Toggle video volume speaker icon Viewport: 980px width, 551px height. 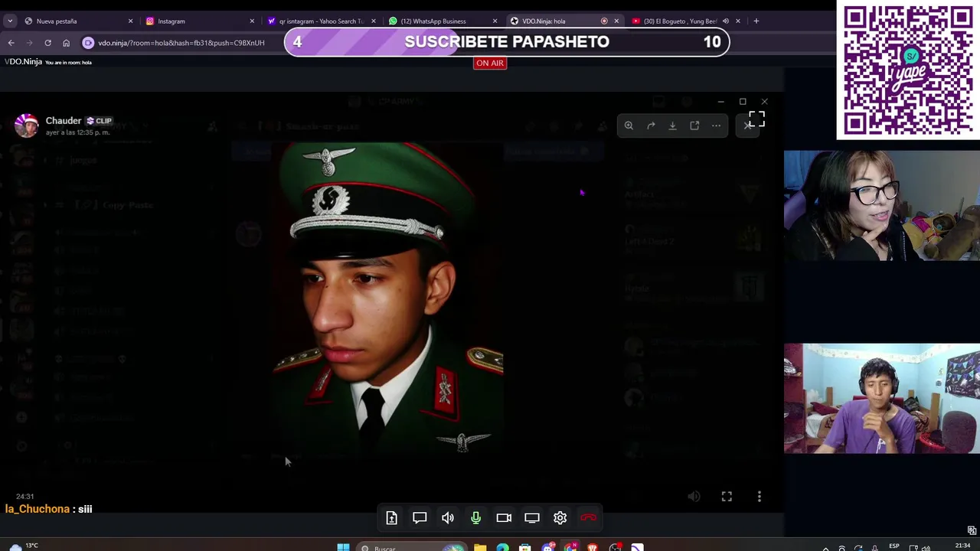[x=694, y=497]
